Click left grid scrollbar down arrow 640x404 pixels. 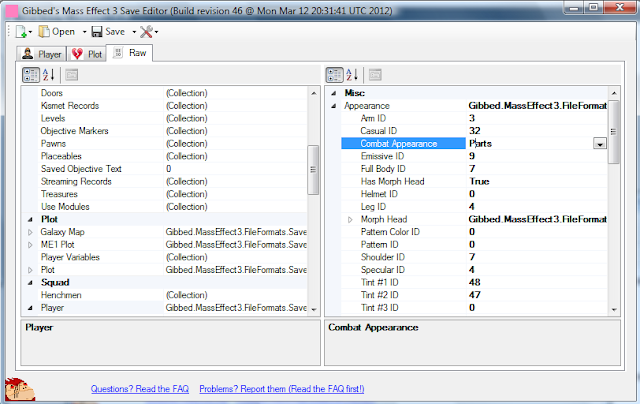coord(313,310)
